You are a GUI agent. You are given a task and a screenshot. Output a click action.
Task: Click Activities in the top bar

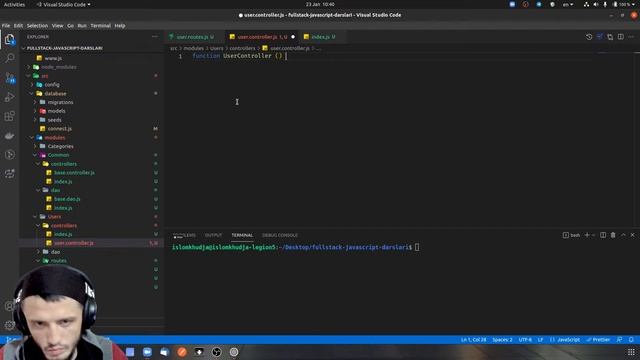click(14, 4)
